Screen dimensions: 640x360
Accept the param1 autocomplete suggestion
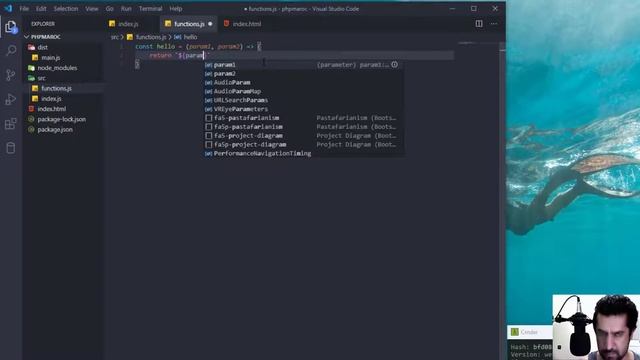click(304, 64)
